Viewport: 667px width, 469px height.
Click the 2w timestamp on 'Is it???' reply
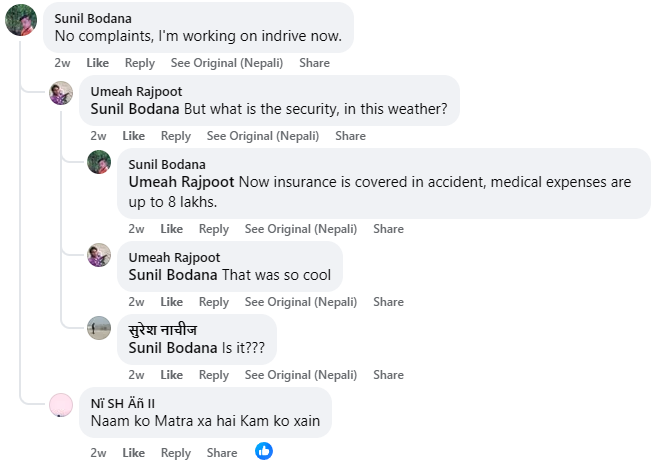tap(136, 375)
